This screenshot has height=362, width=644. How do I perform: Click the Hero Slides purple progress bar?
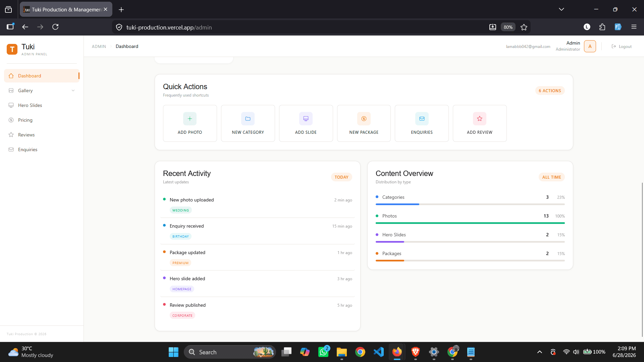tap(390, 242)
